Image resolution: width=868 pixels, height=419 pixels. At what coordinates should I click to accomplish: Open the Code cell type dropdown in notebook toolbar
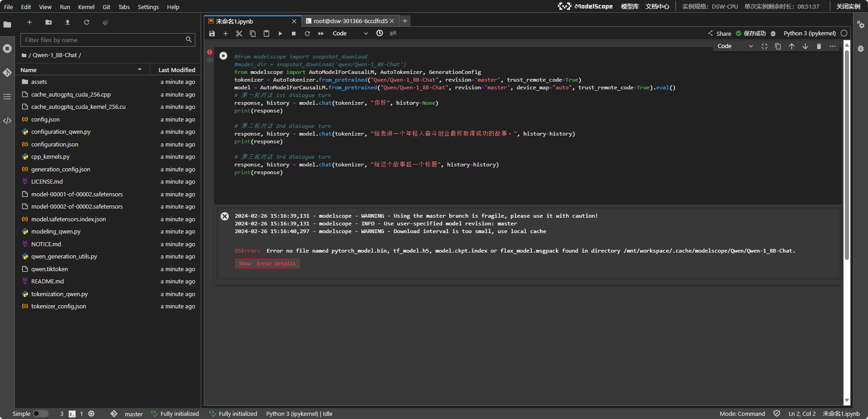pyautogui.click(x=350, y=34)
